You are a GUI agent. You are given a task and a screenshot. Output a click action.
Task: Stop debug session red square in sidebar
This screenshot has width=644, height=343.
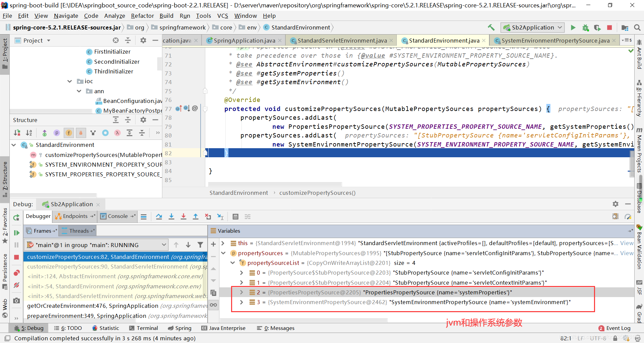pos(16,257)
